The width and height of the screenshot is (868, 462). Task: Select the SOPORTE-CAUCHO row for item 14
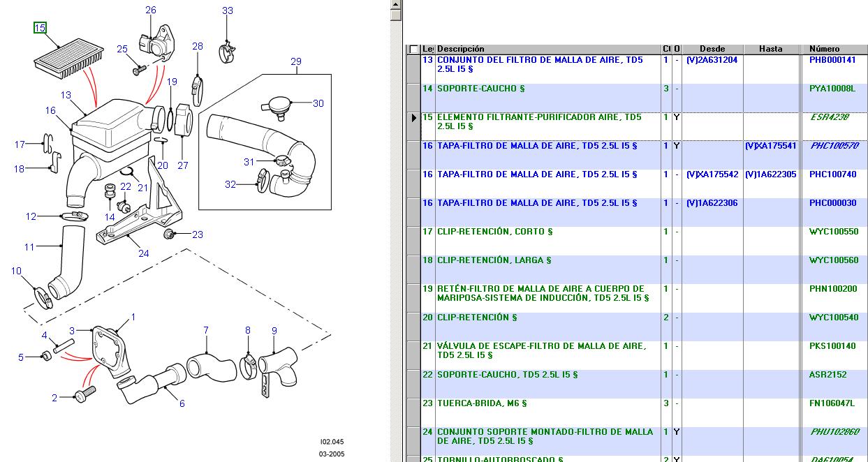pyautogui.click(x=480, y=89)
